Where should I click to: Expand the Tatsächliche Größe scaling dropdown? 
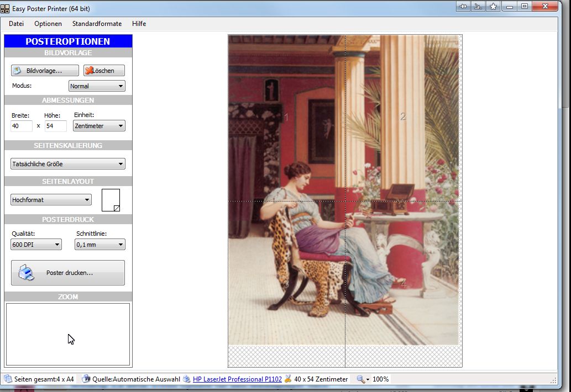[x=68, y=164]
